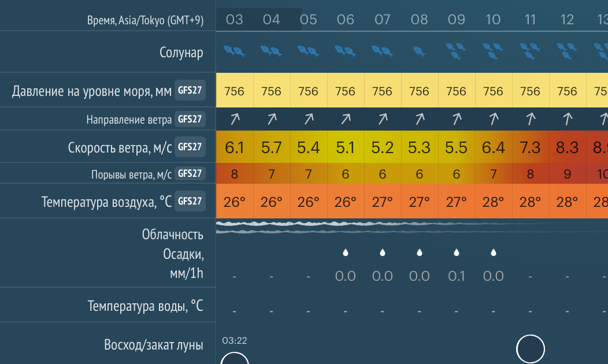The image size is (608, 364).
Task: Click wind direction arrow under hour 12
Action: [x=568, y=118]
